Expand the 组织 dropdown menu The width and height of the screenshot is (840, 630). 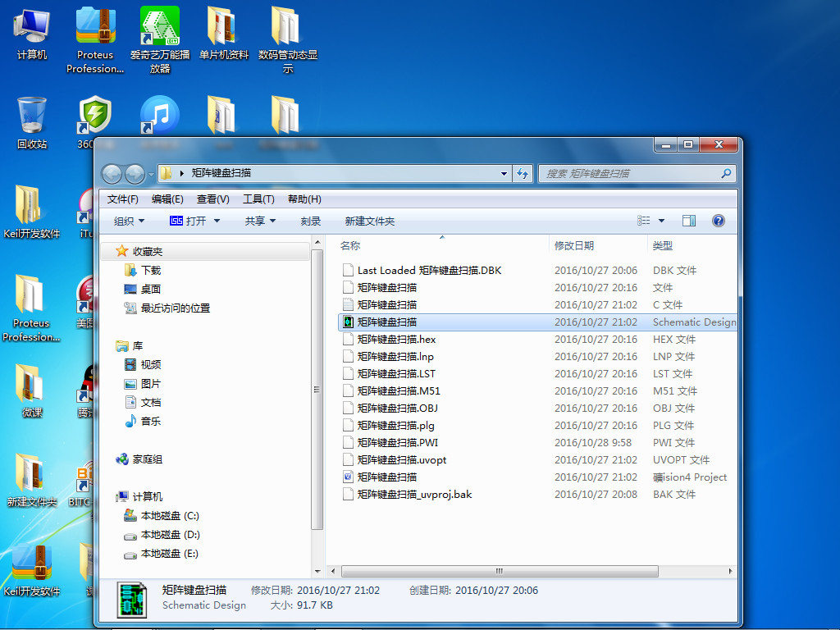point(129,221)
